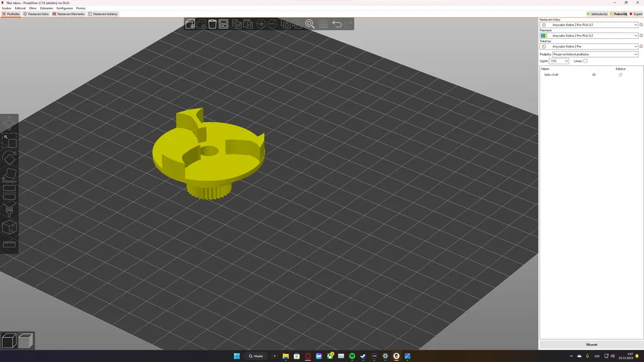Select Pokročilý (Advanced) mode
644x362 pixels.
tap(618, 14)
